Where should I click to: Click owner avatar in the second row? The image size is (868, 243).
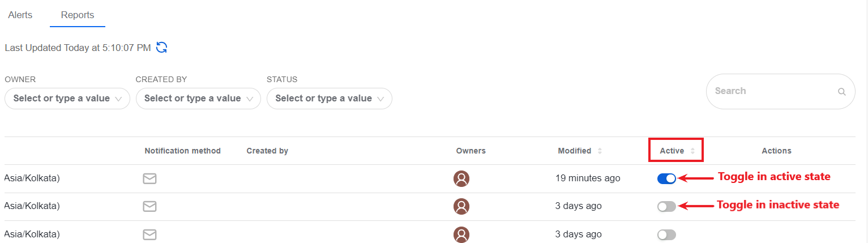click(461, 207)
